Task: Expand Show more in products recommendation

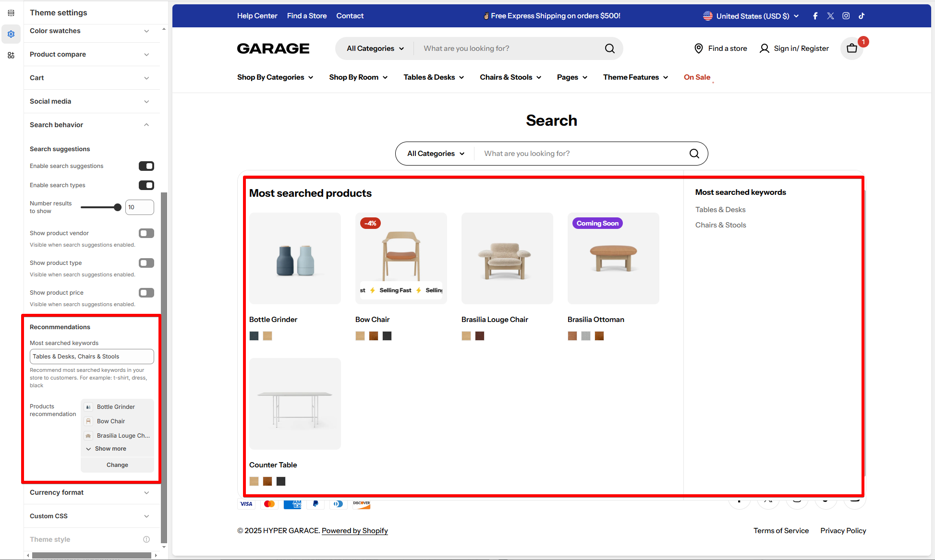Action: point(106,449)
